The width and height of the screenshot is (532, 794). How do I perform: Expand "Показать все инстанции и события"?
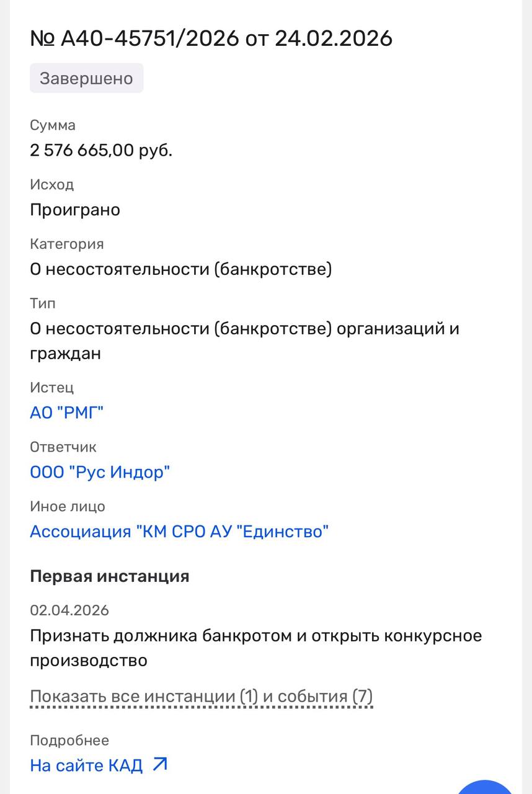(201, 697)
